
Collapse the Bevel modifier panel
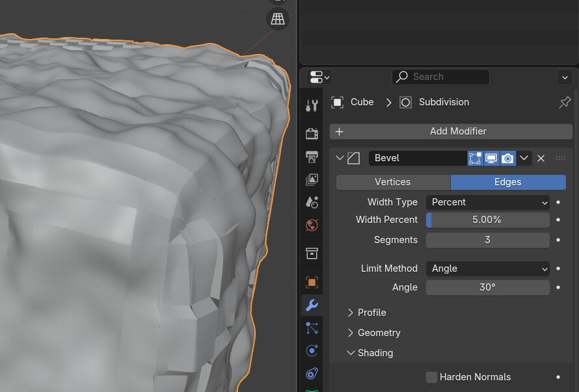tap(340, 158)
